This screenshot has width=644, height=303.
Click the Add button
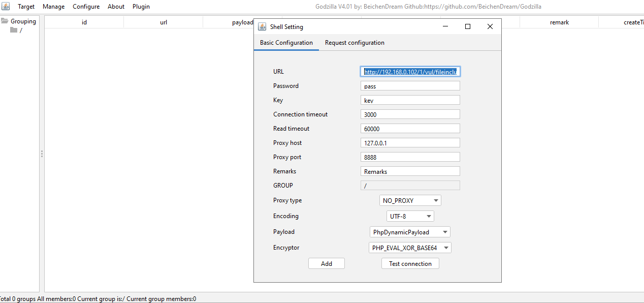coord(327,263)
